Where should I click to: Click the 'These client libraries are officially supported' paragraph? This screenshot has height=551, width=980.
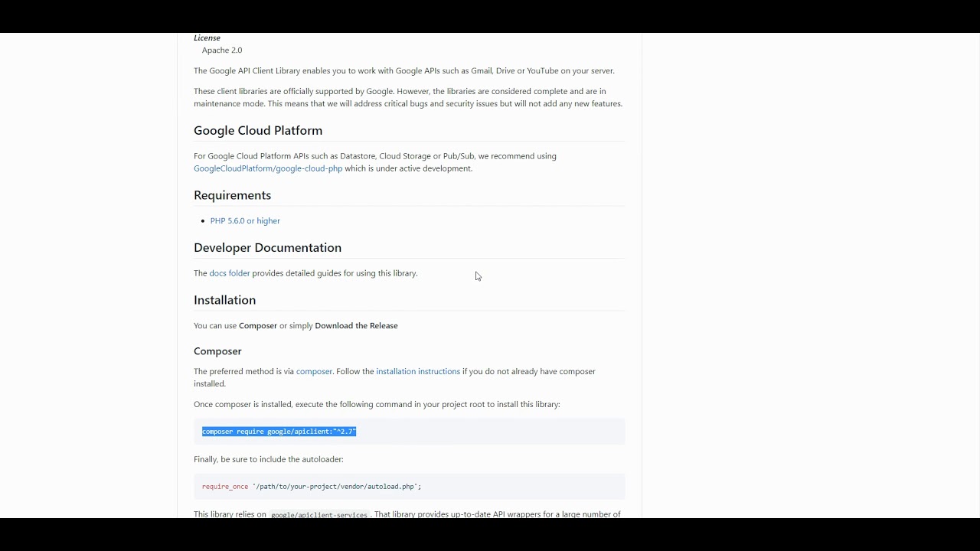408,97
